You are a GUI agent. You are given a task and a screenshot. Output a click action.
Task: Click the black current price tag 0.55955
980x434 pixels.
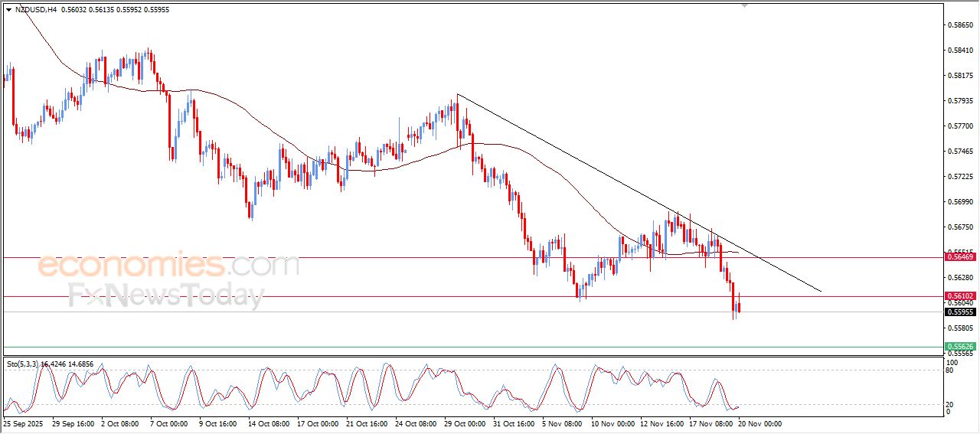point(960,312)
